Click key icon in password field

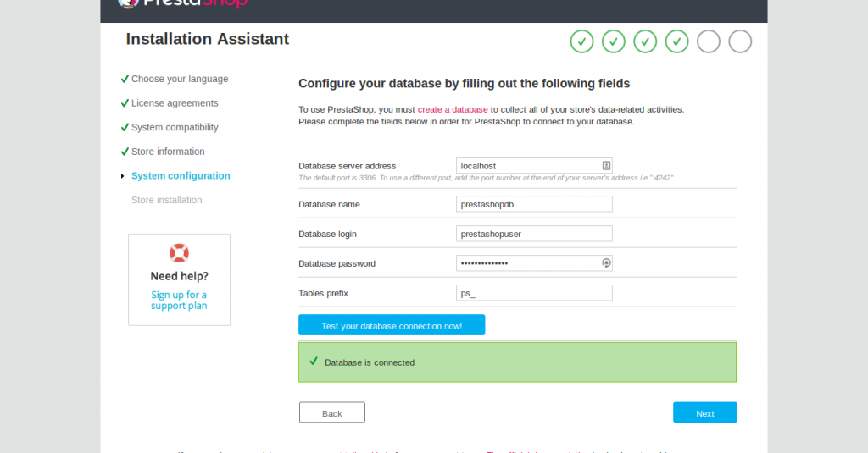[x=606, y=263]
